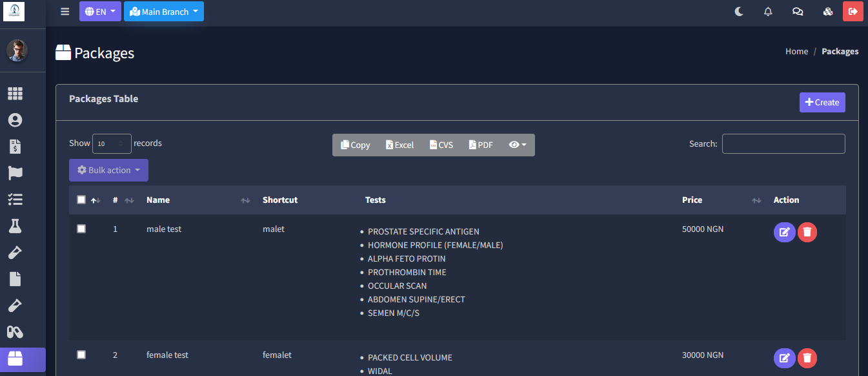Click the red logout icon
The image size is (868, 376).
pos(853,12)
